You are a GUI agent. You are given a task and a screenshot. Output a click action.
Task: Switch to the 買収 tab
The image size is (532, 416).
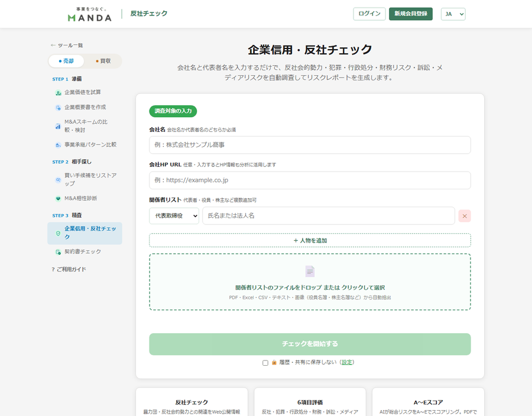pyautogui.click(x=103, y=61)
